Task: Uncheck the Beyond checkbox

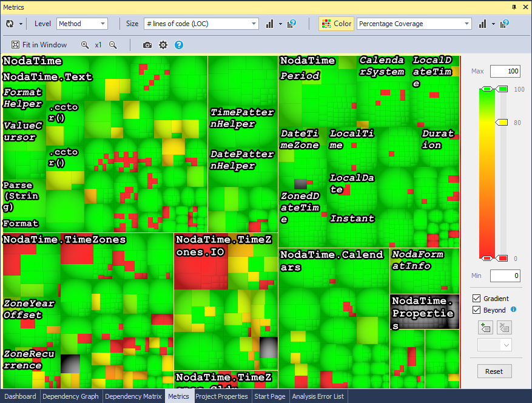Action: [x=476, y=310]
